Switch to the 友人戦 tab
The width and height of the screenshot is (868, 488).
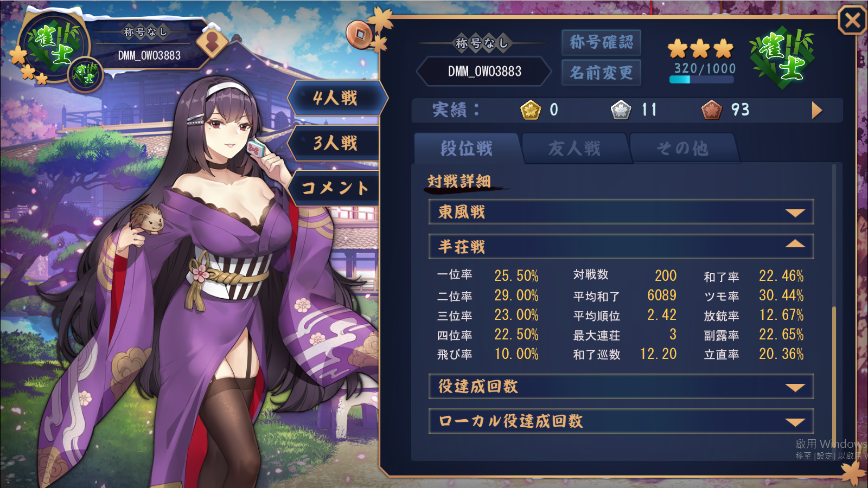click(x=575, y=148)
